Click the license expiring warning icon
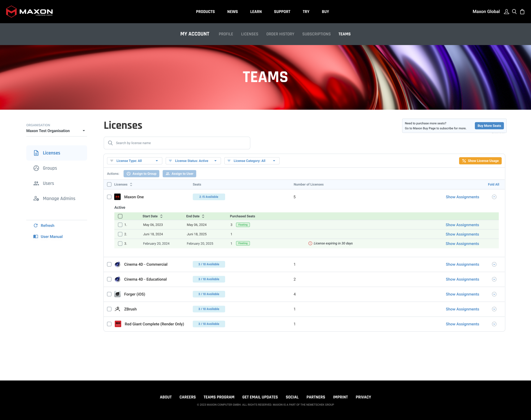This screenshot has width=531, height=420. pos(310,243)
